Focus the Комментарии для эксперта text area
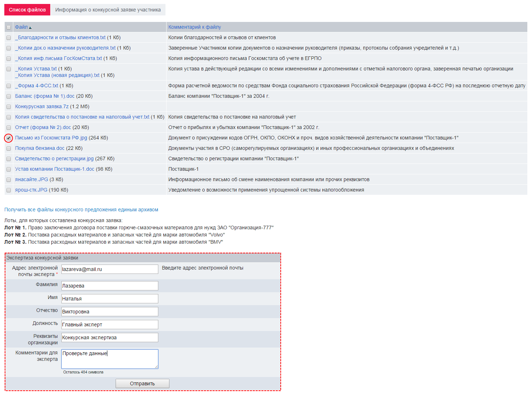 109,359
